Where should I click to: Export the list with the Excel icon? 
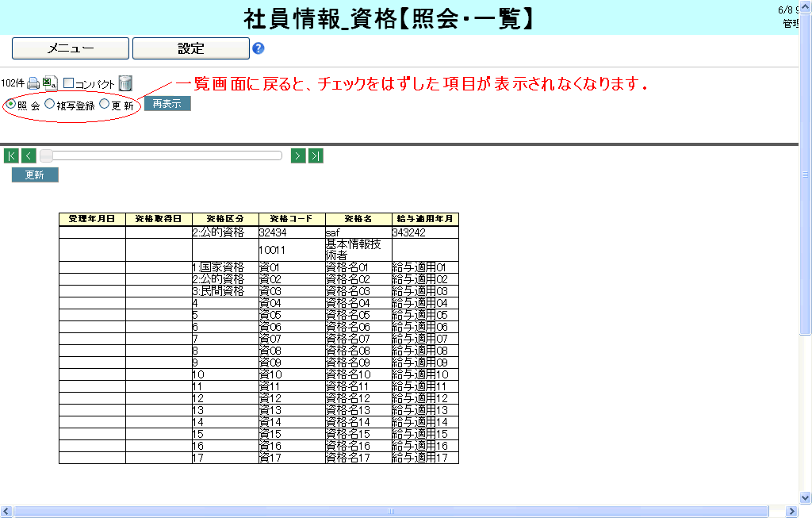49,83
